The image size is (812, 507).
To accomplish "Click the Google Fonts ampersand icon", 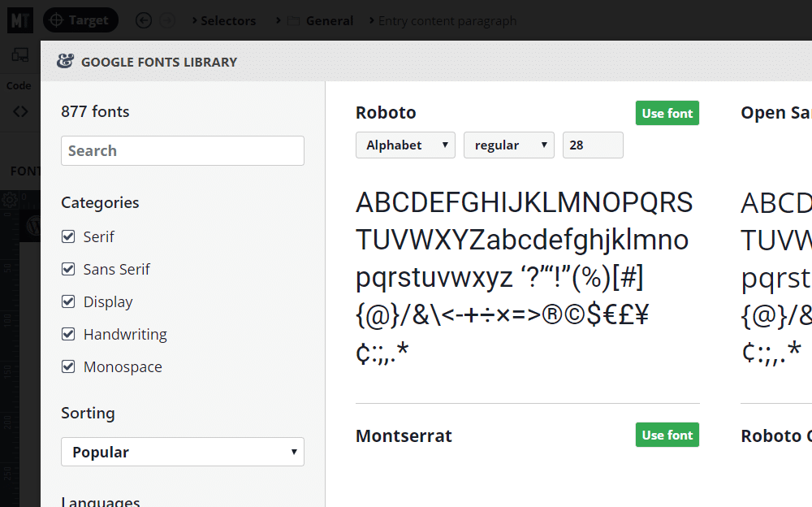I will (65, 61).
